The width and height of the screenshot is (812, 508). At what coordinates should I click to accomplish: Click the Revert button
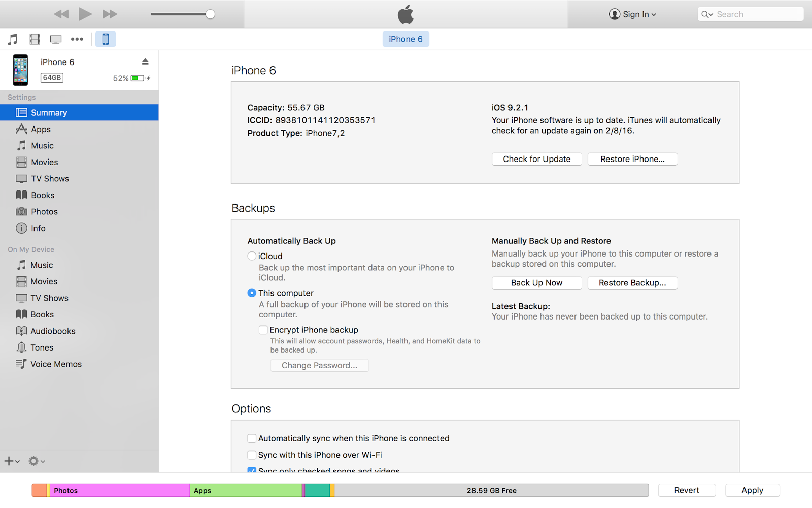pyautogui.click(x=687, y=490)
